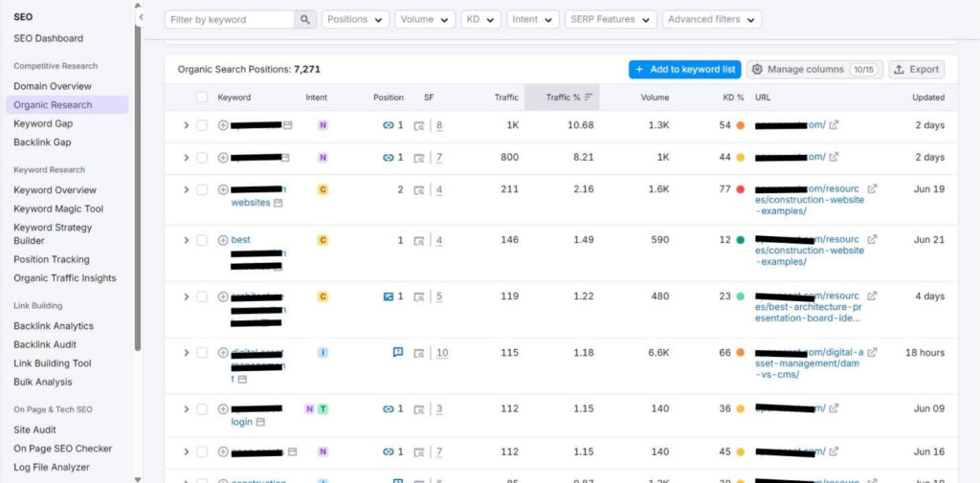Toggle the select-all checkbox in table header

[x=202, y=98]
